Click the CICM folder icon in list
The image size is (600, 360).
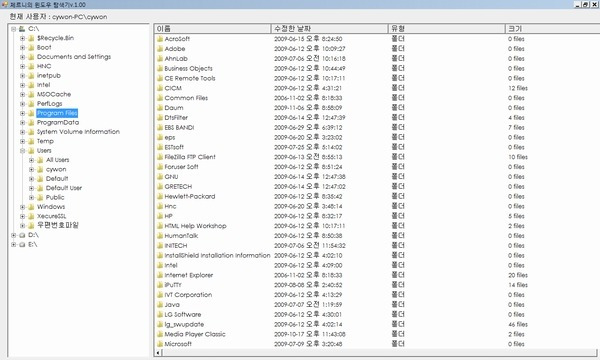click(160, 88)
